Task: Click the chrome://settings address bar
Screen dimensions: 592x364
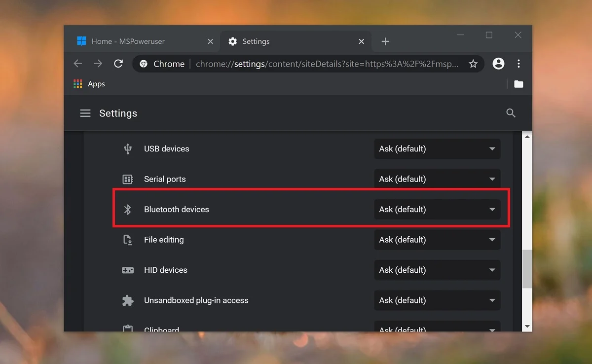Action: point(326,64)
